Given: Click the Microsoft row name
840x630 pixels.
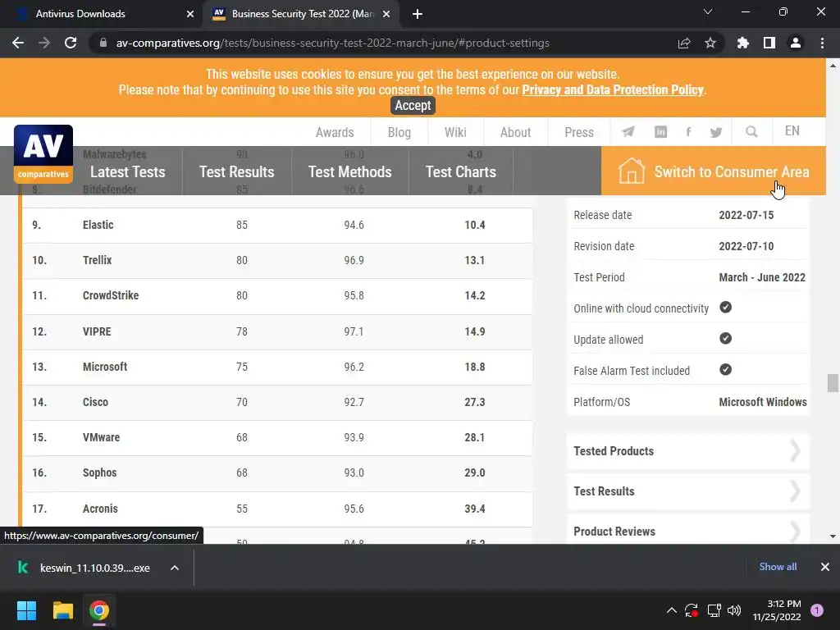Looking at the screenshot, I should (x=105, y=367).
